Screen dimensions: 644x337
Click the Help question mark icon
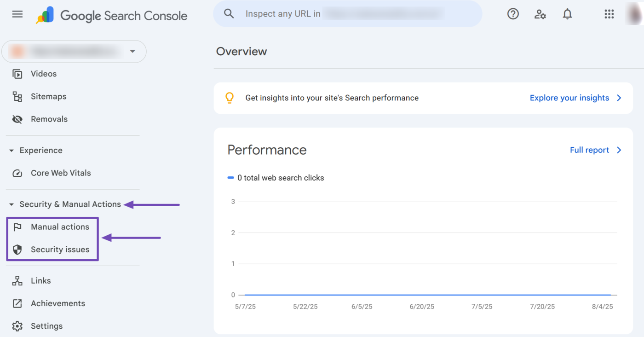(x=513, y=14)
